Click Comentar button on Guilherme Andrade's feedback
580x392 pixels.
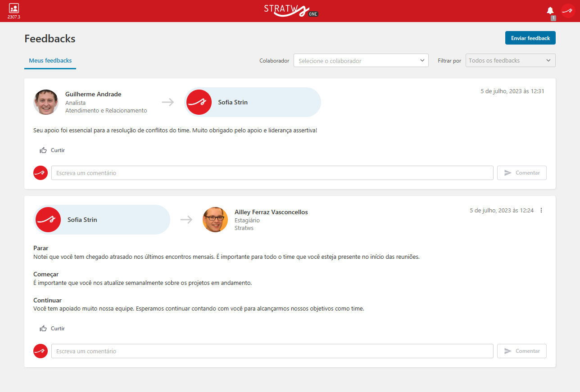click(522, 173)
